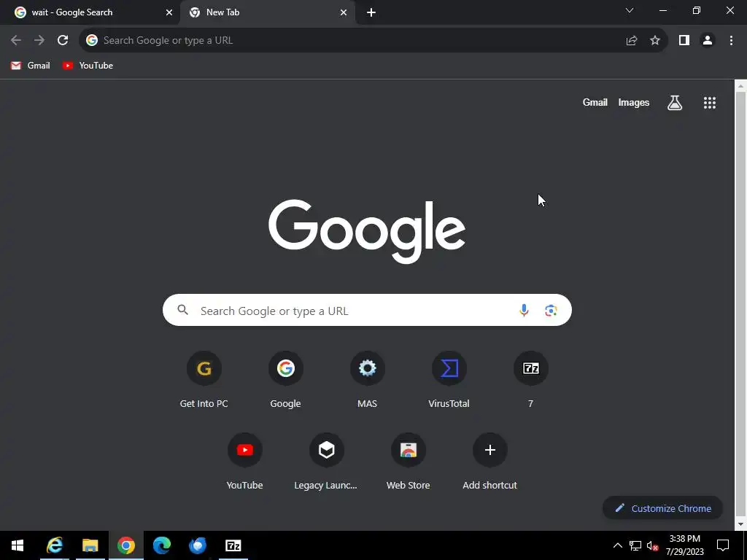Open the Google shortcut tile

pos(285,380)
